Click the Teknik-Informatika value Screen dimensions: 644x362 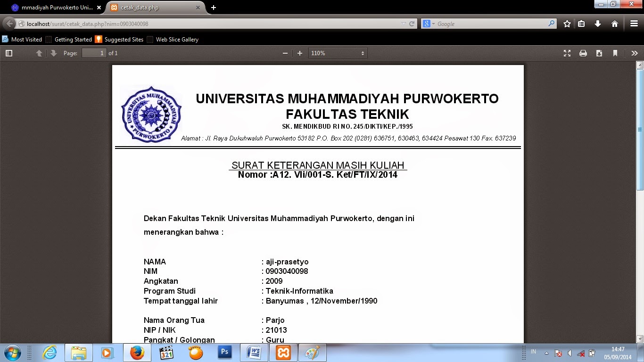[x=299, y=291]
